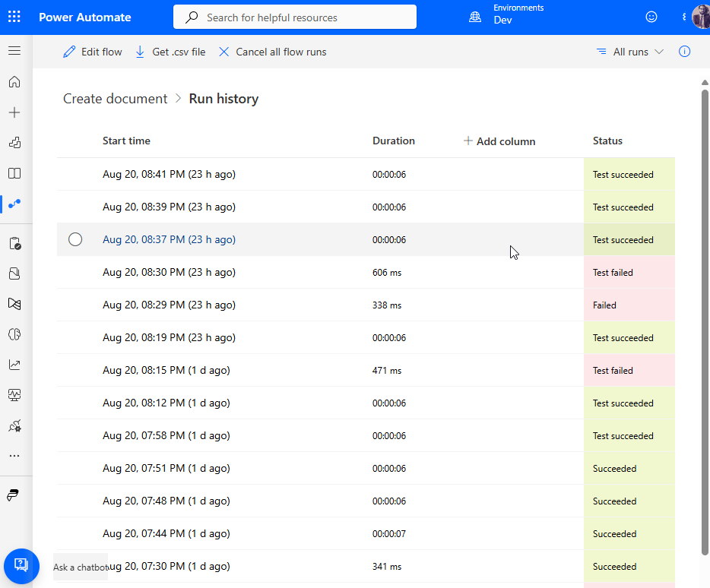
Task: Select the 08:37 PM run radio button
Action: tap(75, 239)
